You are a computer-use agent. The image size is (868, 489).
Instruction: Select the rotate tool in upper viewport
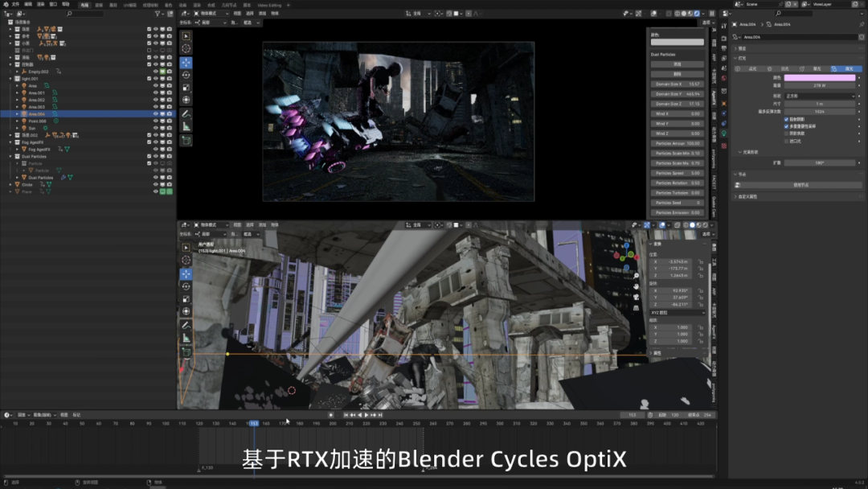point(186,75)
